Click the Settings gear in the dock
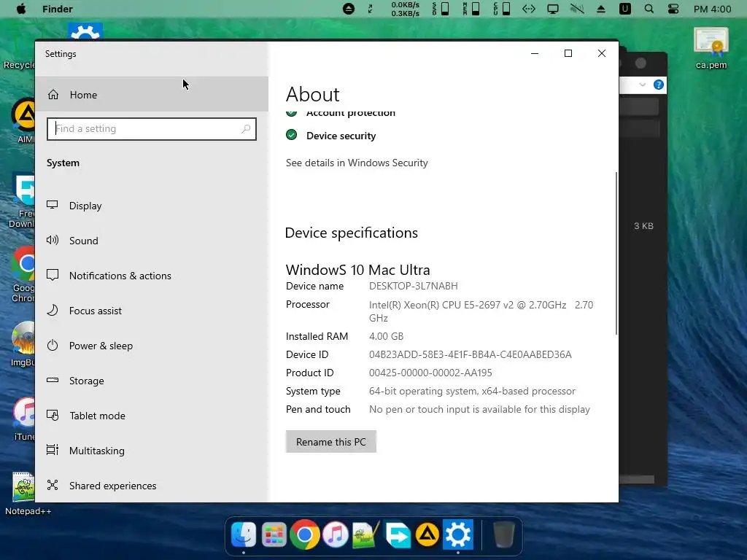Screen dimensions: 747x560 point(458,534)
